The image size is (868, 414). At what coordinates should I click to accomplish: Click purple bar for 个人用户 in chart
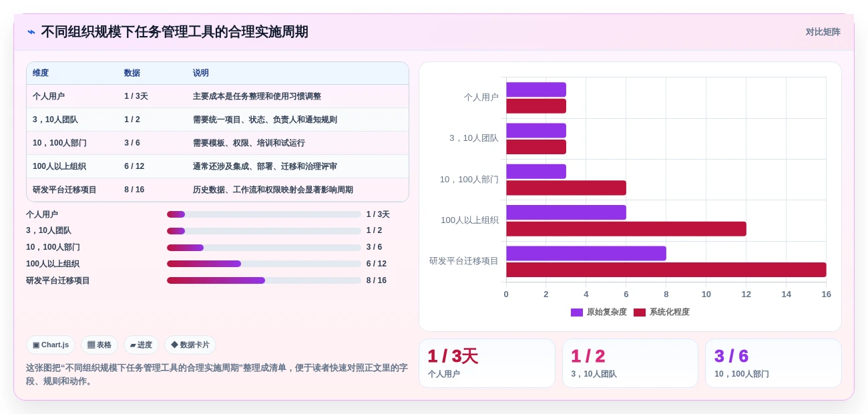click(x=536, y=89)
